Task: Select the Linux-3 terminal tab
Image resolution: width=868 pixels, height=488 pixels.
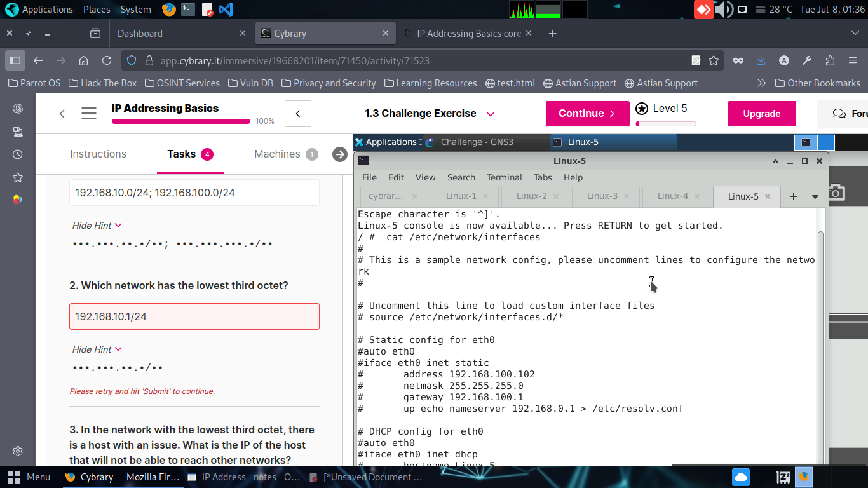Action: click(x=602, y=196)
